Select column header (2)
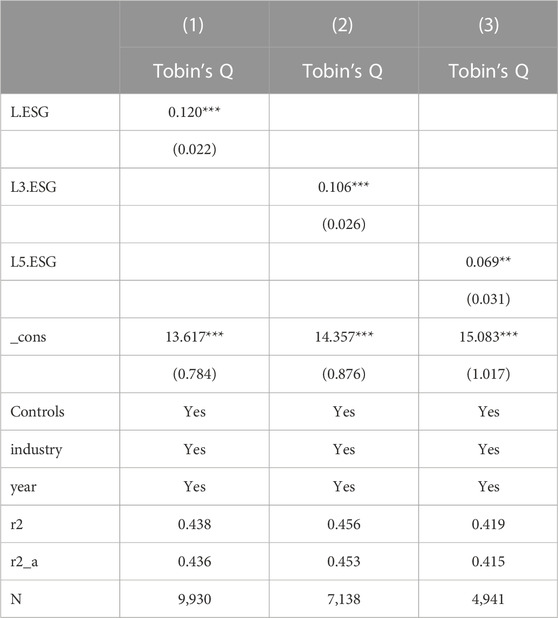This screenshot has height=618, width=558. point(342,25)
